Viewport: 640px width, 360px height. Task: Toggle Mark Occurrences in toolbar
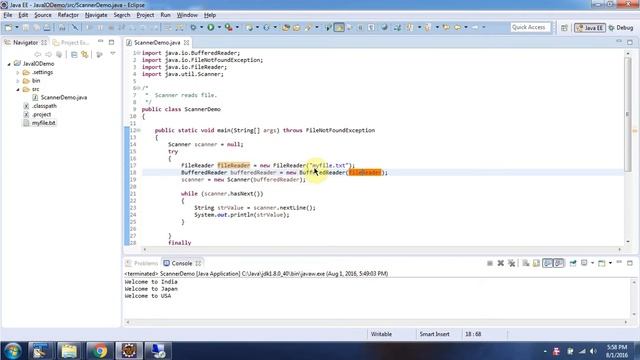coord(339,27)
